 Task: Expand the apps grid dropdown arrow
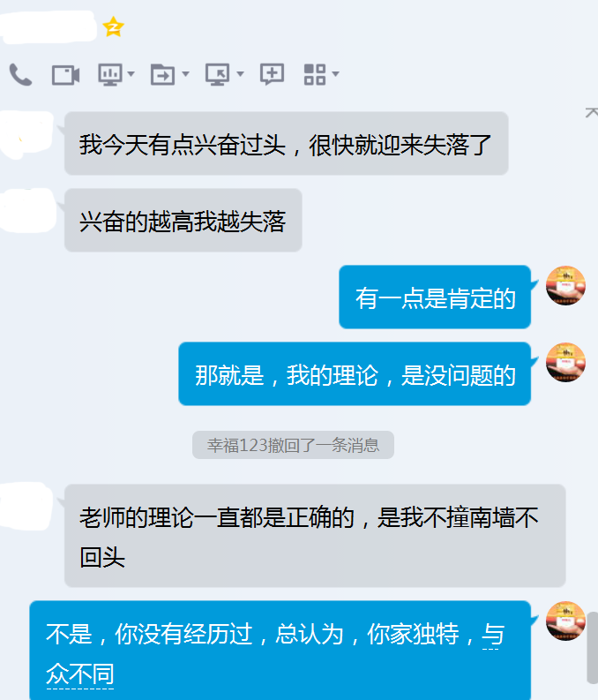336,73
